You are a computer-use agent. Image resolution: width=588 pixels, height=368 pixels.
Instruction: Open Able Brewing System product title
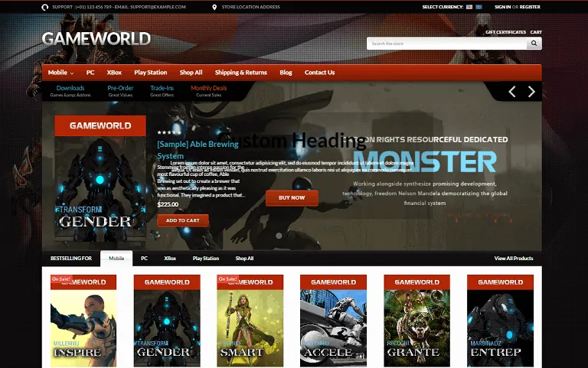pos(198,150)
